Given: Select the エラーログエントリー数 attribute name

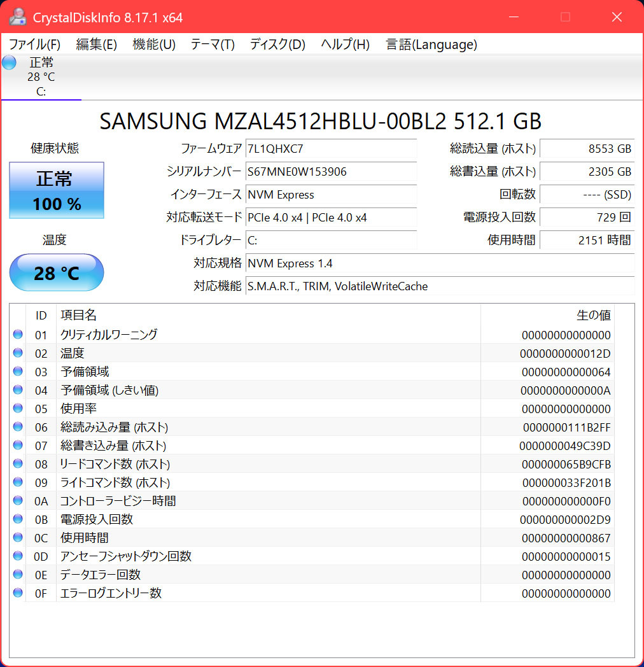Looking at the screenshot, I should (111, 593).
